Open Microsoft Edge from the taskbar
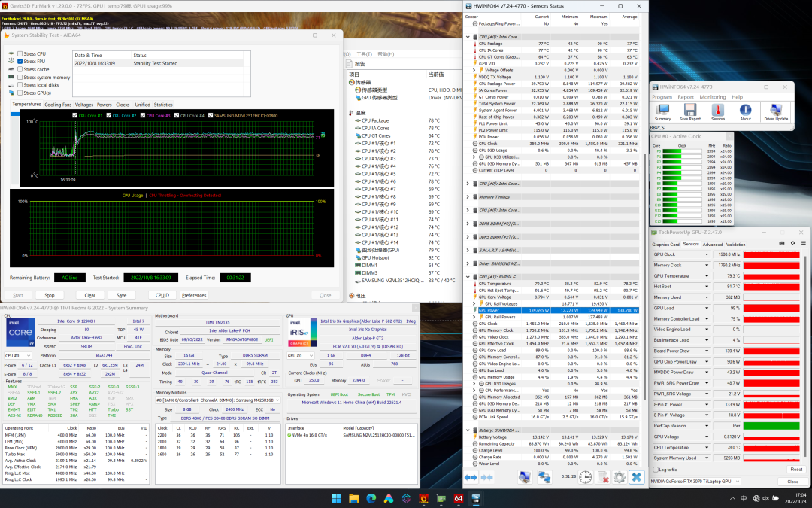The image size is (812, 508). (371, 498)
